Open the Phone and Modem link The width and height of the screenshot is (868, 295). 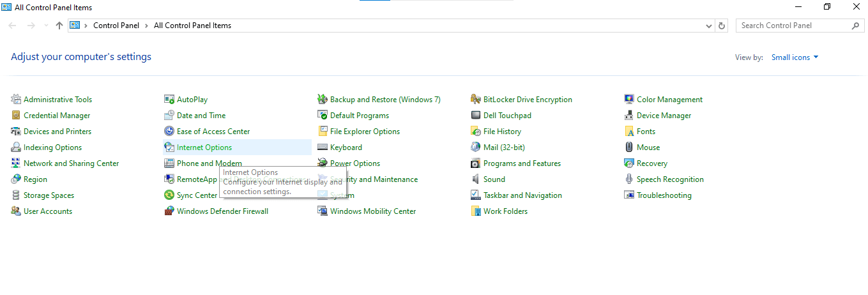click(x=209, y=163)
